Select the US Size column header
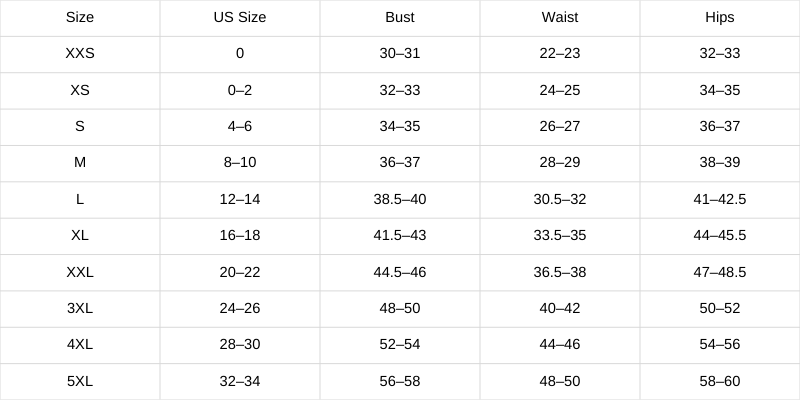 point(240,17)
